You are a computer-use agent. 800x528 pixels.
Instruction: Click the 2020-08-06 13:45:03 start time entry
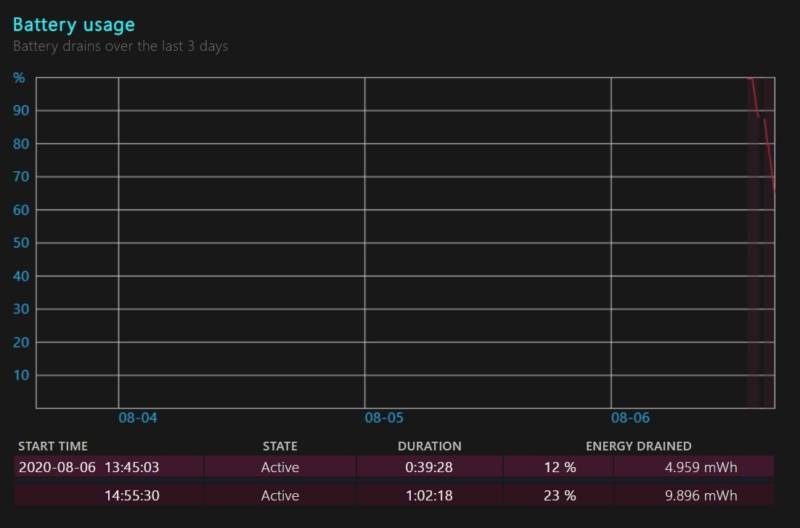(x=89, y=467)
